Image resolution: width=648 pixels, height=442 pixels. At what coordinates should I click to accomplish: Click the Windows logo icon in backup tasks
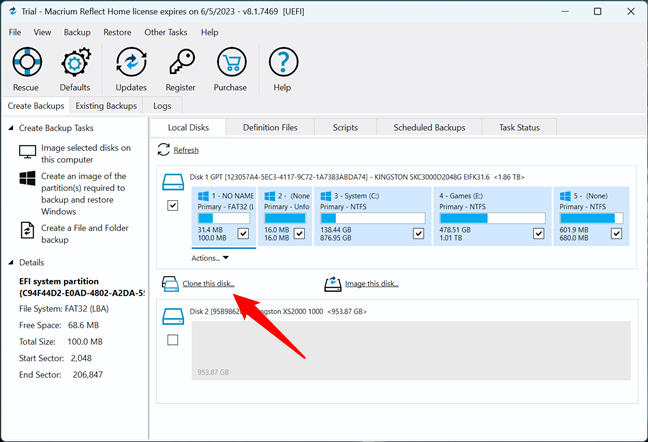coord(27,178)
